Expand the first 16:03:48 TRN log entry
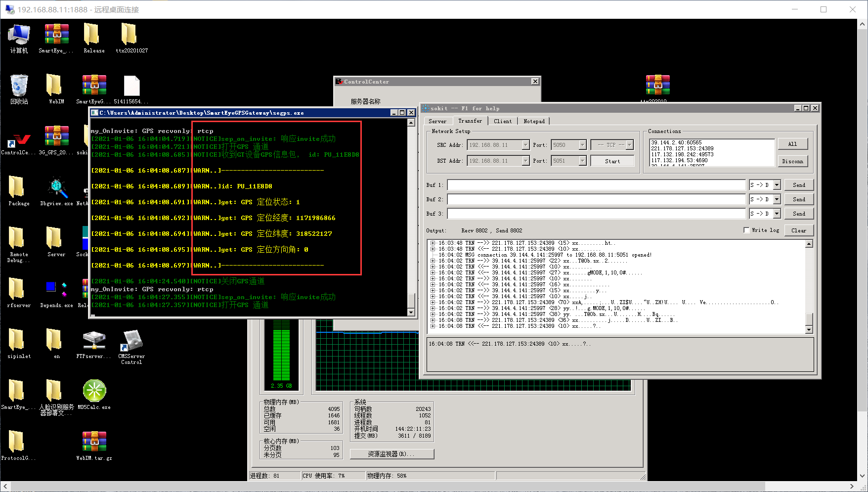 tap(433, 243)
